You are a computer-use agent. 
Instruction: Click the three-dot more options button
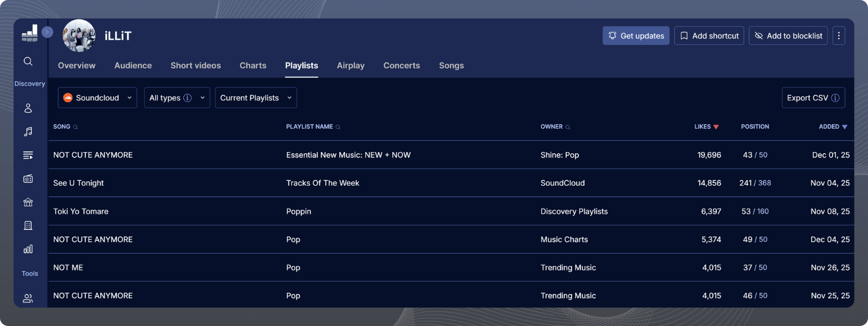[x=839, y=36]
